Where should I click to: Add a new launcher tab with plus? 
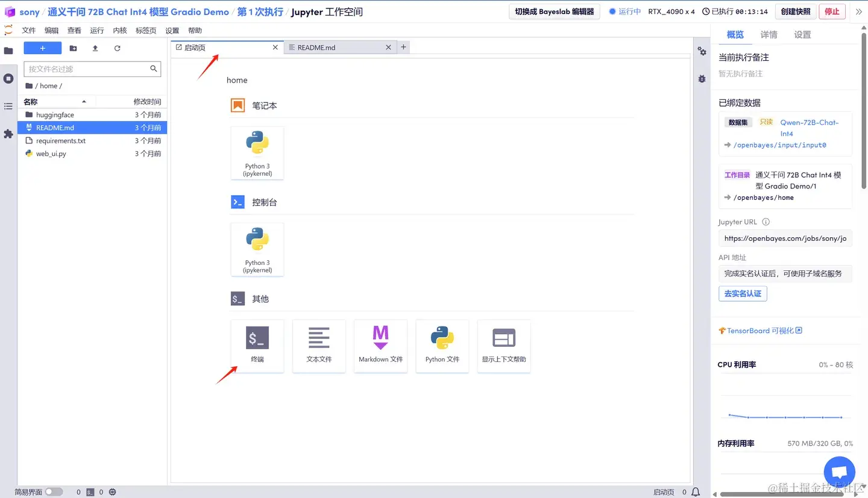(403, 47)
